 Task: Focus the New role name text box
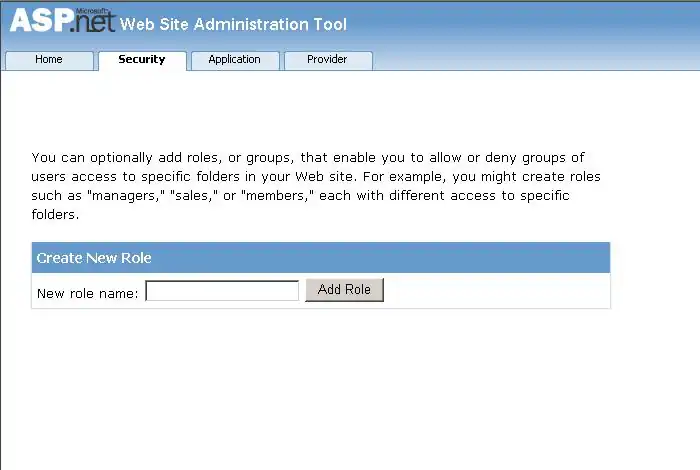point(222,291)
